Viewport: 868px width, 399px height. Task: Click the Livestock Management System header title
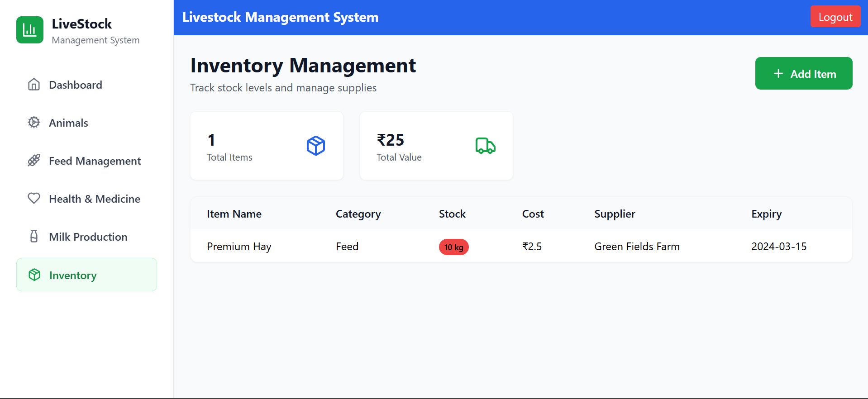point(280,17)
